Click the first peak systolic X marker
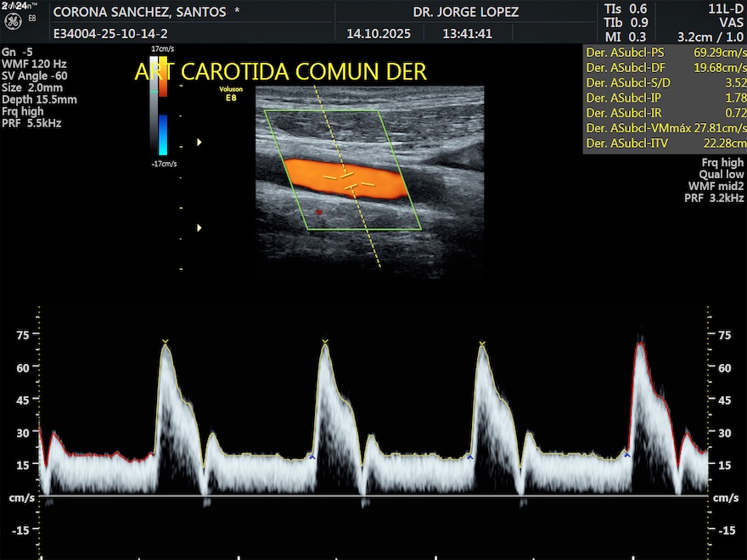This screenshot has height=560, width=747. point(166,342)
